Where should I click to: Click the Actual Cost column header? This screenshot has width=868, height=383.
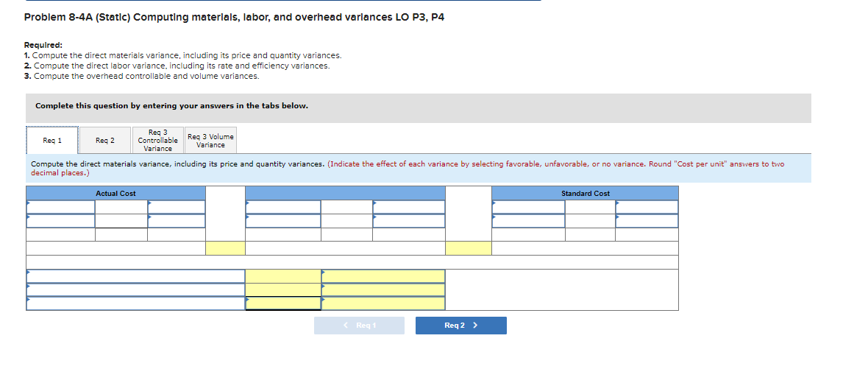point(115,194)
